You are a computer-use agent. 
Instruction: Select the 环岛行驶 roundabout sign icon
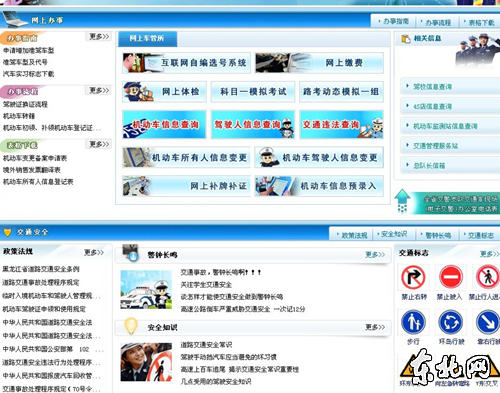(451, 322)
